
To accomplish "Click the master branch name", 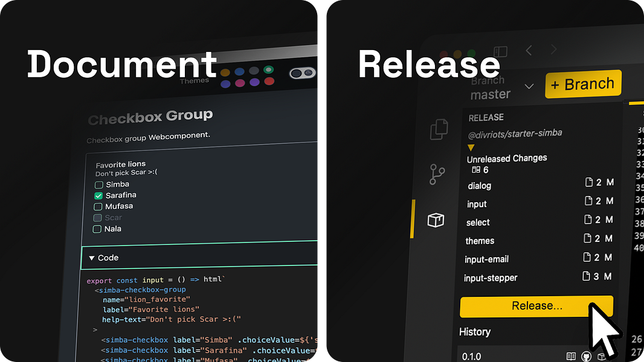I will point(491,95).
